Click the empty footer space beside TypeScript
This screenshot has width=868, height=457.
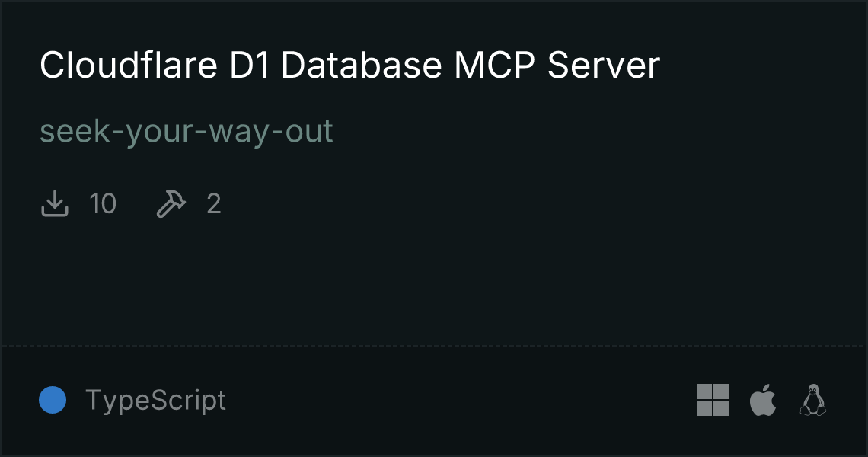(x=459, y=400)
